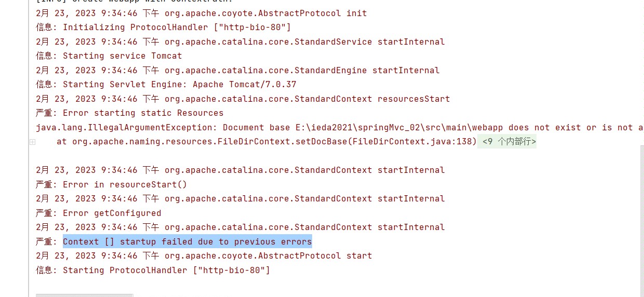644x297 pixels.
Task: Click the horizontal scrollbar thumb at bottom
Action: [84, 295]
